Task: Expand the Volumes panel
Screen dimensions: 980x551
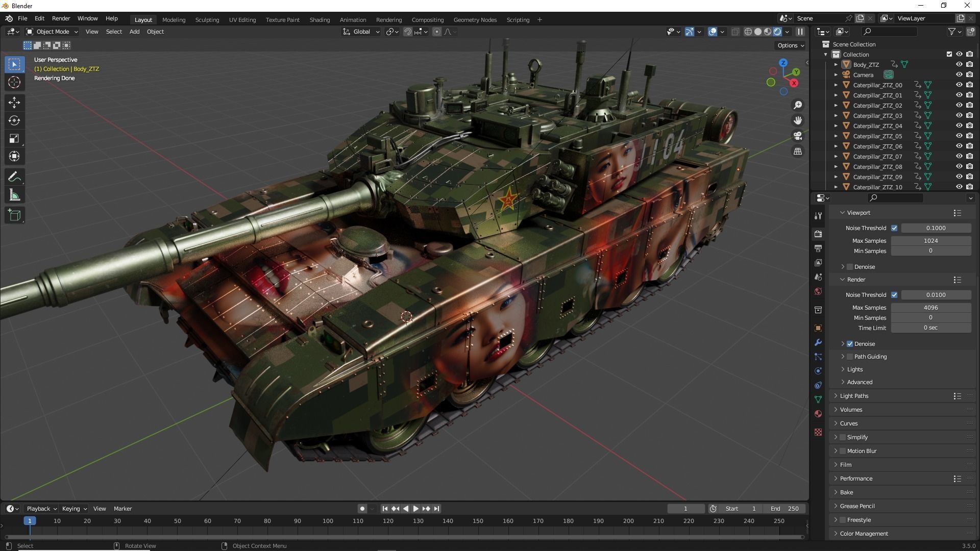Action: [851, 410]
